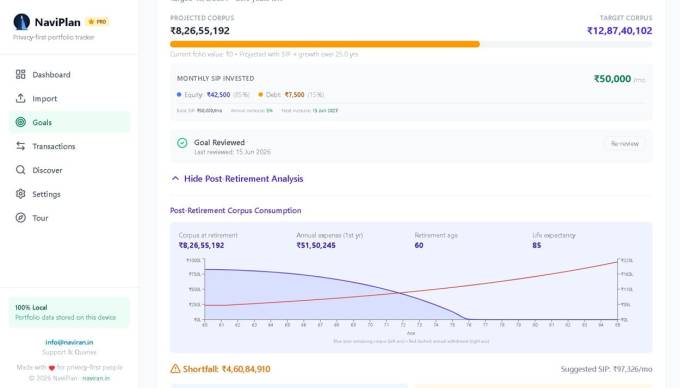The width and height of the screenshot is (680, 388).
Task: Click the heart icon in footer
Action: click(x=52, y=368)
